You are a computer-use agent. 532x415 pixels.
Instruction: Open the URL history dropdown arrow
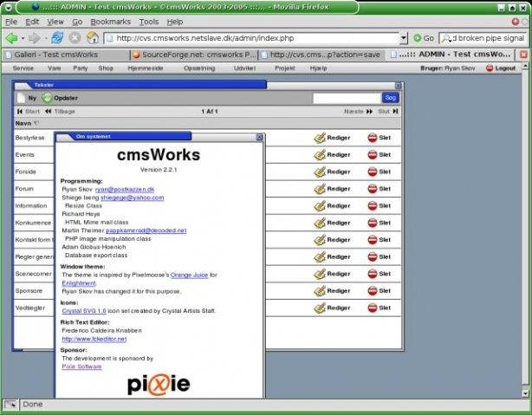pyautogui.click(x=404, y=38)
